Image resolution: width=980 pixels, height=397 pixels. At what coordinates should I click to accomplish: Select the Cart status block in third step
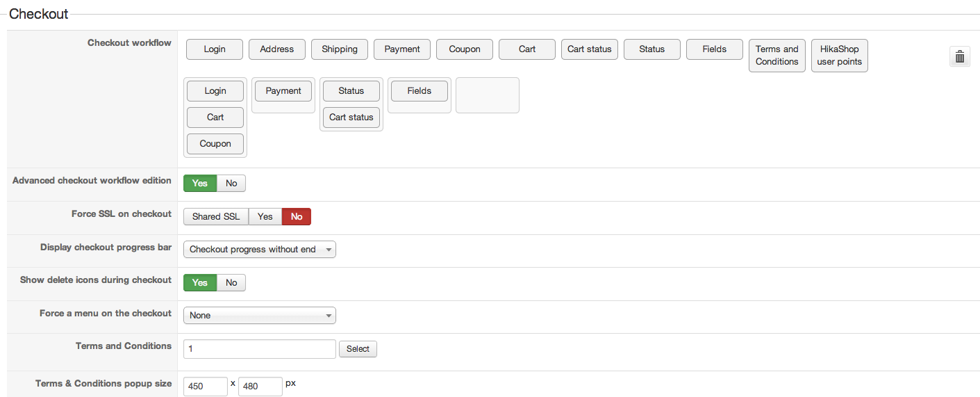point(351,118)
